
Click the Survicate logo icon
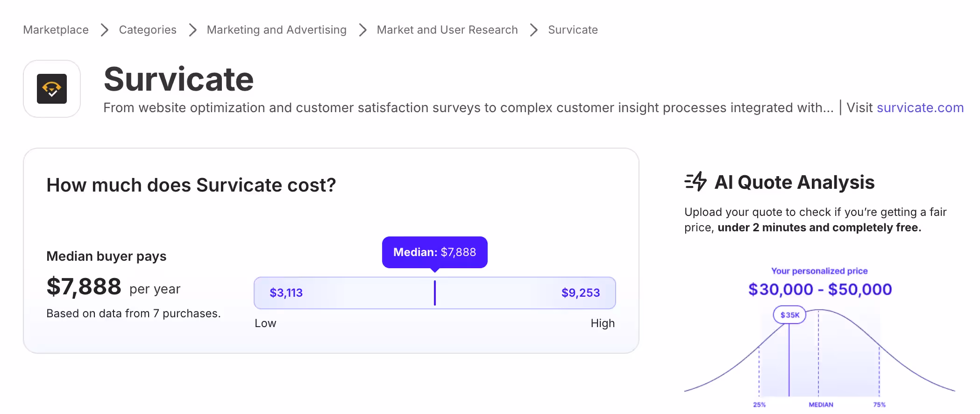click(x=52, y=89)
